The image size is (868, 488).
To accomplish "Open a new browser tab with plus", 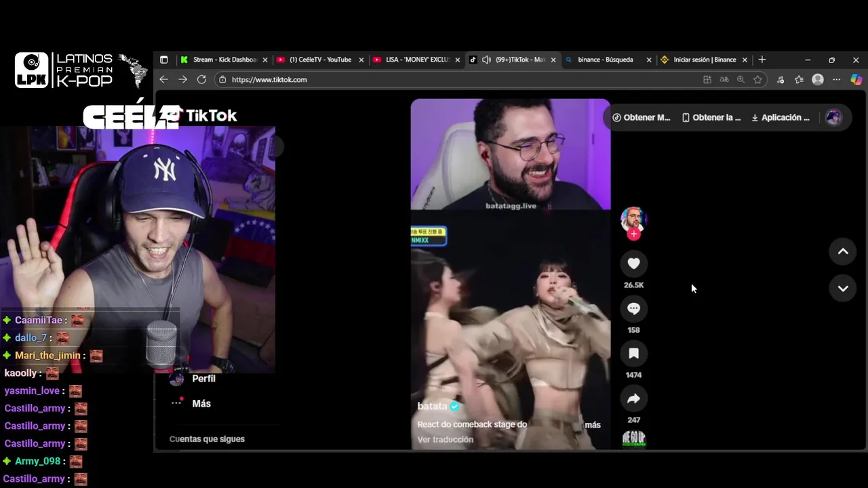I will point(762,60).
